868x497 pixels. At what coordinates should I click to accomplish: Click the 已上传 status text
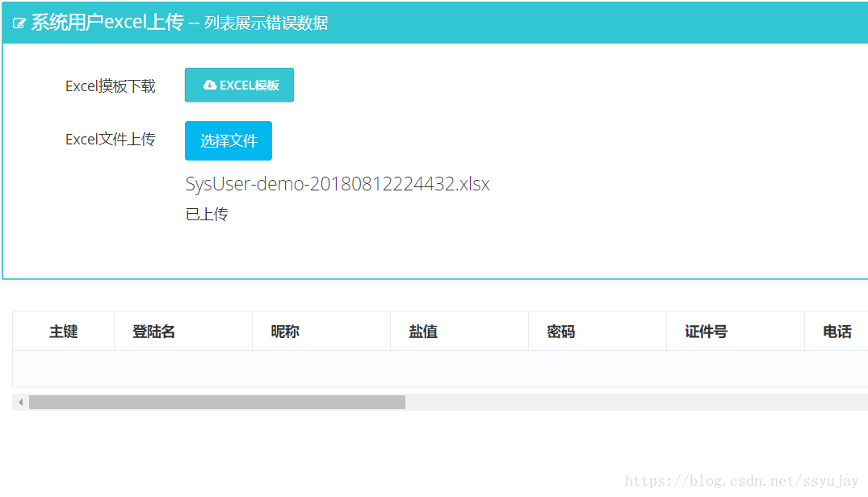point(207,214)
